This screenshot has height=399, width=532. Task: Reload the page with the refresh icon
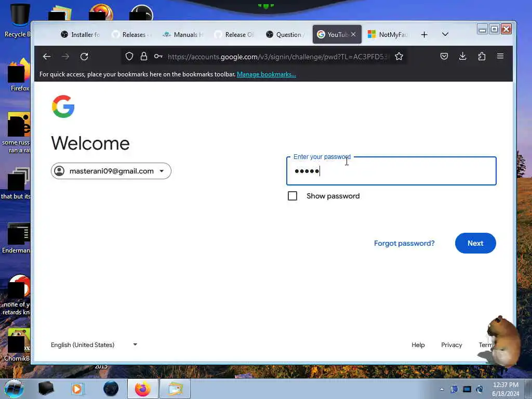coord(84,57)
